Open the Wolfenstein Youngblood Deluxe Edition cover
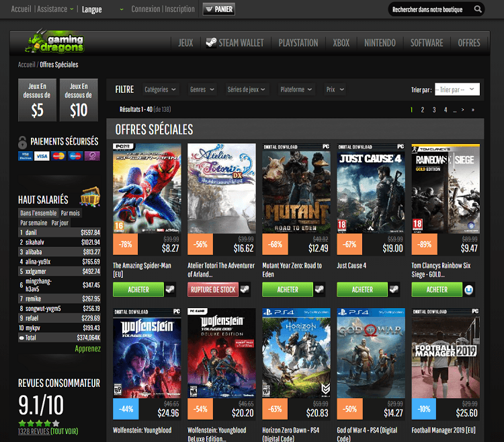The width and height of the screenshot is (504, 442). 222,353
